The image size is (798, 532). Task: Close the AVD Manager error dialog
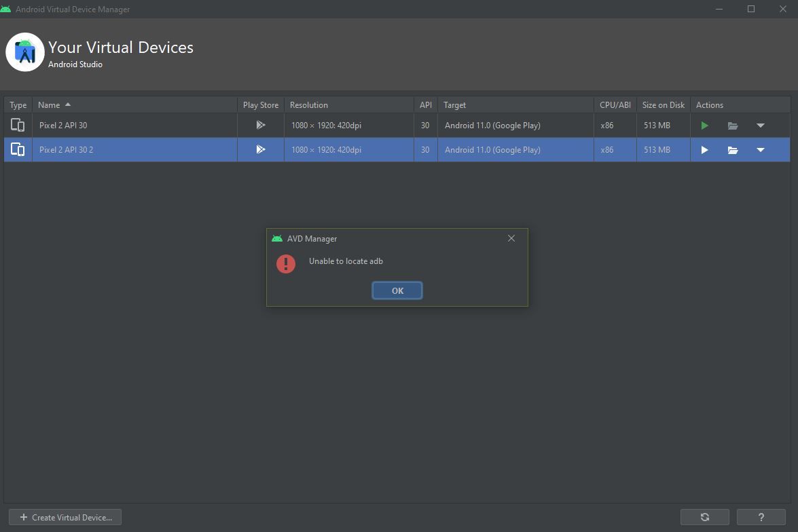click(x=511, y=238)
